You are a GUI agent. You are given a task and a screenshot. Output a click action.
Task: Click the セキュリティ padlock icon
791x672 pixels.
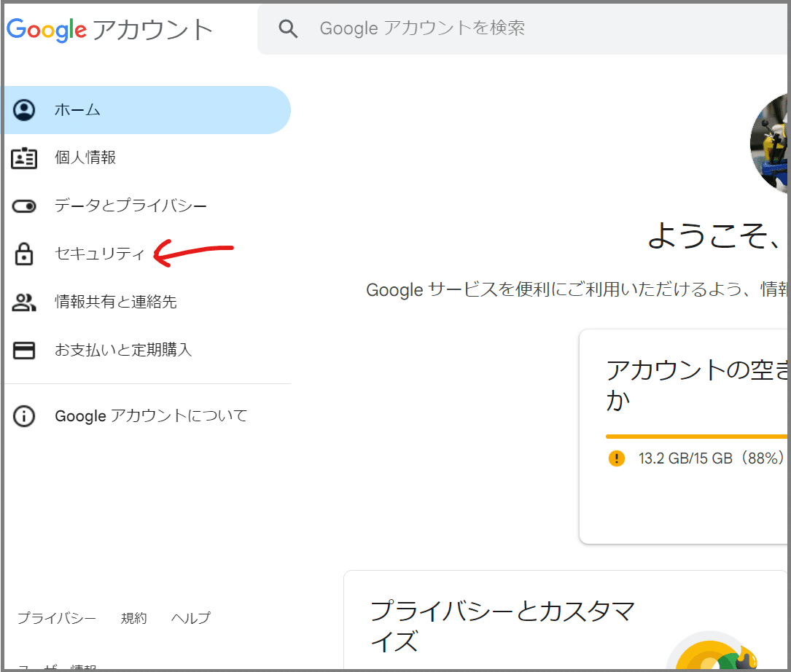coord(24,254)
